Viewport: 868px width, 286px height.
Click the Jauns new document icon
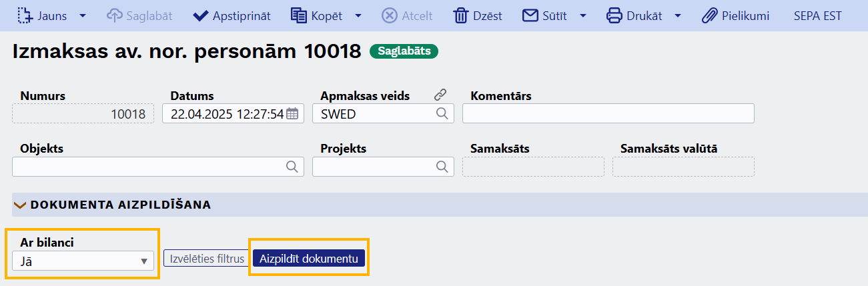(x=24, y=15)
